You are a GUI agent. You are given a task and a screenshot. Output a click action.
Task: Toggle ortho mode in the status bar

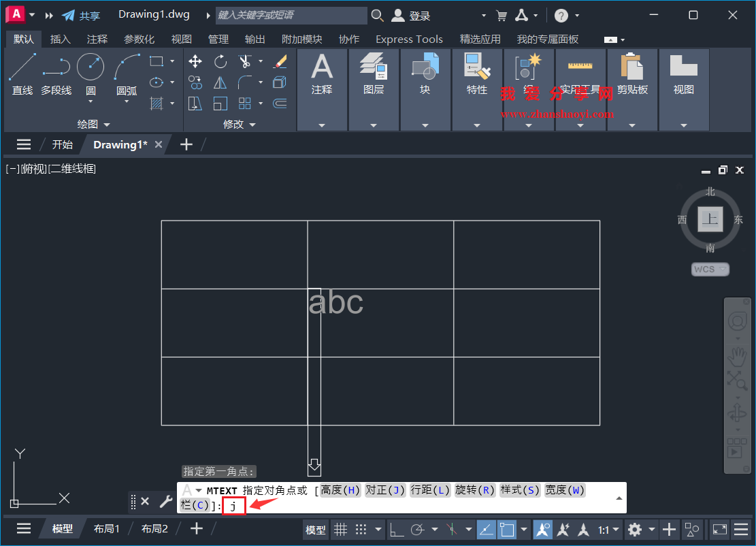click(396, 529)
